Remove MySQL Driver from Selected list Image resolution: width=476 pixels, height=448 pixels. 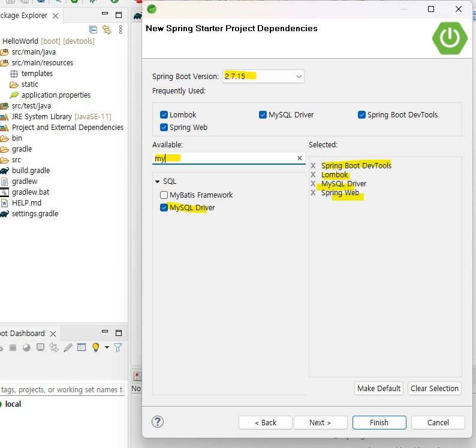pyautogui.click(x=313, y=184)
